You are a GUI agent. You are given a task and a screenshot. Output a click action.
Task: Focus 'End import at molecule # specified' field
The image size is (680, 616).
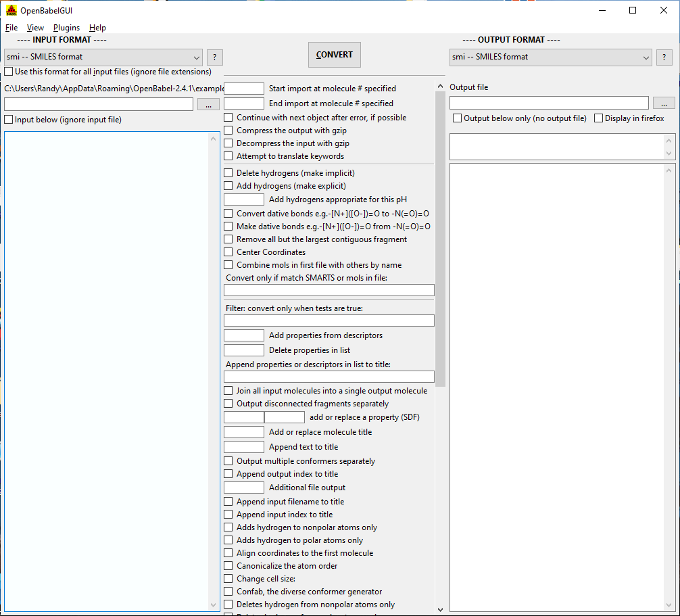click(x=244, y=103)
